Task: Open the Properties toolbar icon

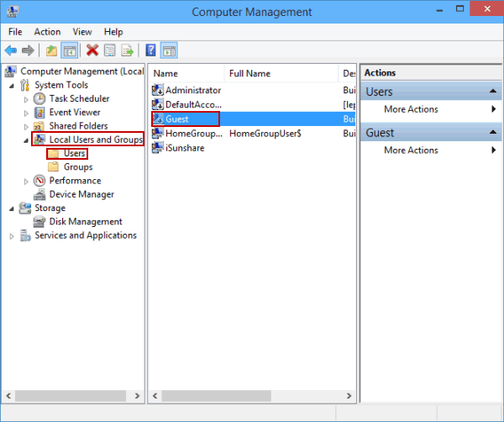Action: coord(110,50)
